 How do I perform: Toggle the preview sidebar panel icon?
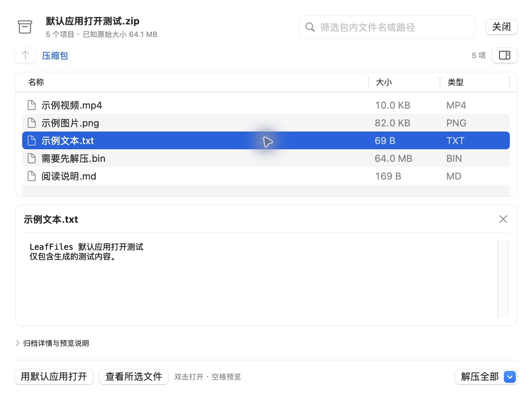504,55
